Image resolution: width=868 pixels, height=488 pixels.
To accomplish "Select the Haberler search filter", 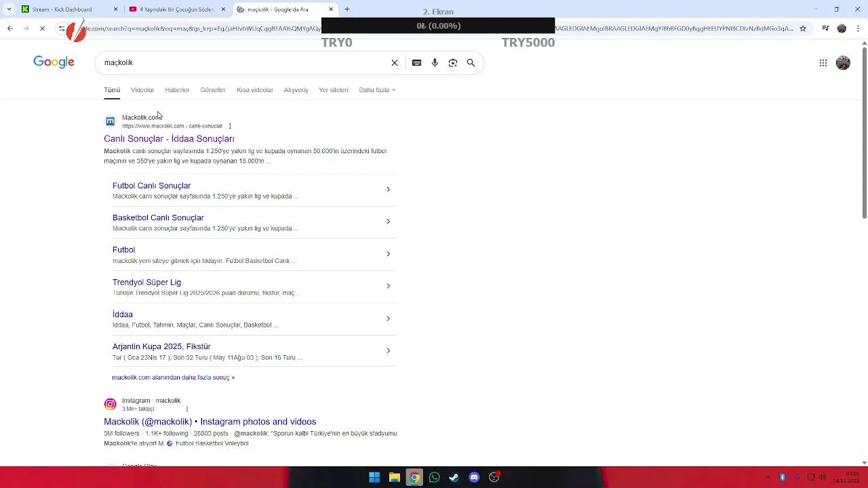I will click(177, 89).
